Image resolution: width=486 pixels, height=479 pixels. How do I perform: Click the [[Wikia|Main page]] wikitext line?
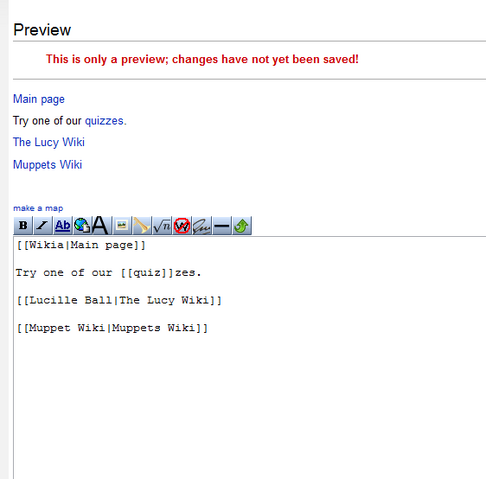pos(81,245)
